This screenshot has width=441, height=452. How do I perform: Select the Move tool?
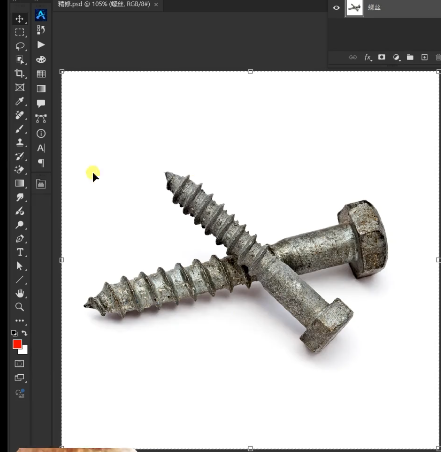(x=19, y=19)
